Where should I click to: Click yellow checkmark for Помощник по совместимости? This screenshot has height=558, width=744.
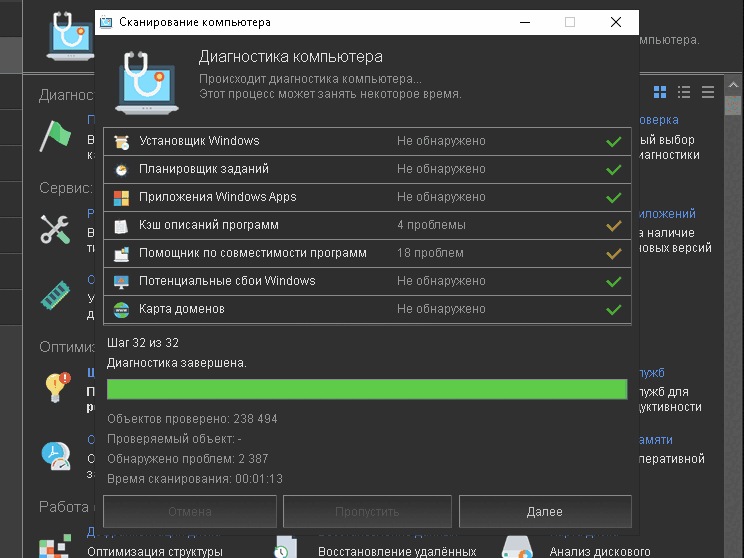[614, 253]
